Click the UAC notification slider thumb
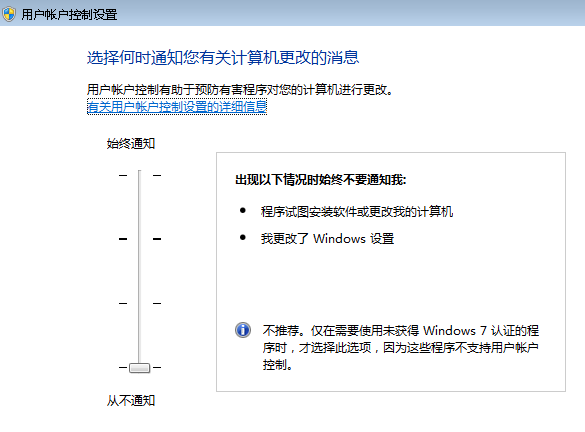The image size is (585, 432). 140,368
